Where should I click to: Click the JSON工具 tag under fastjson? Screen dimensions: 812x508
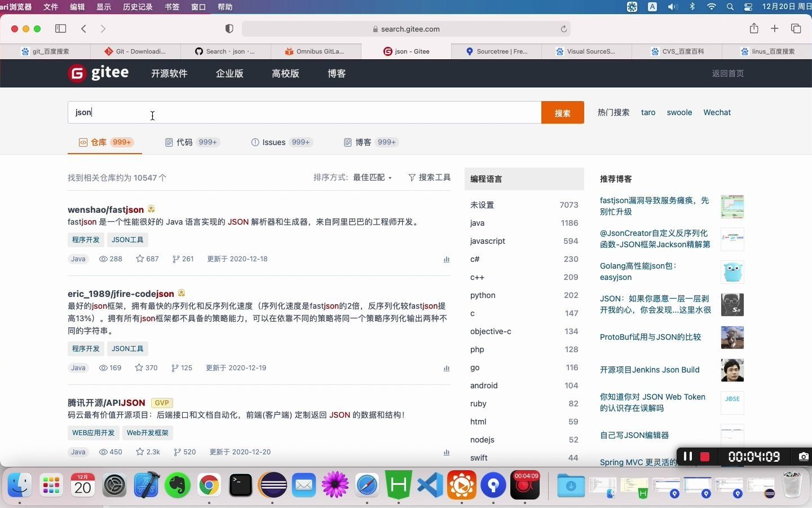(127, 240)
